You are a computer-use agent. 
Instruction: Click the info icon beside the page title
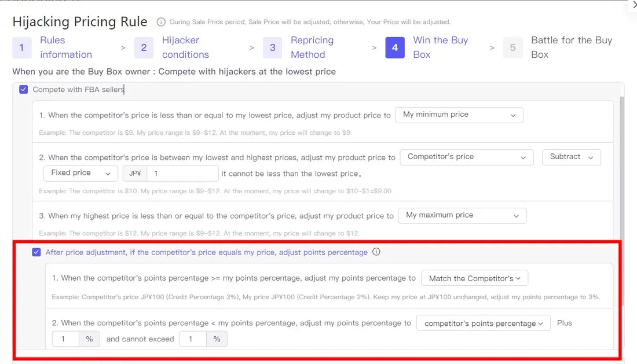tap(160, 22)
